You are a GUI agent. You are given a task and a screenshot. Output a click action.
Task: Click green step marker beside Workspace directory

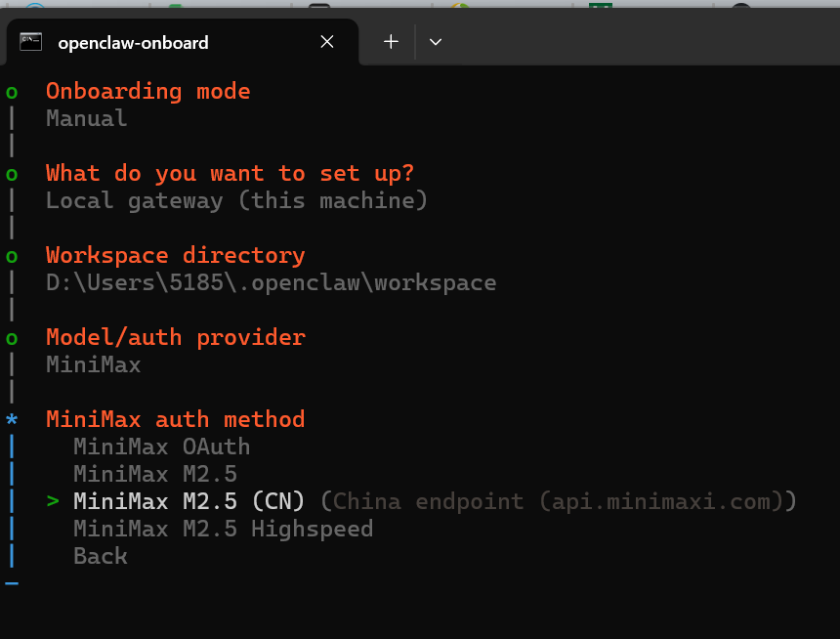point(12,256)
